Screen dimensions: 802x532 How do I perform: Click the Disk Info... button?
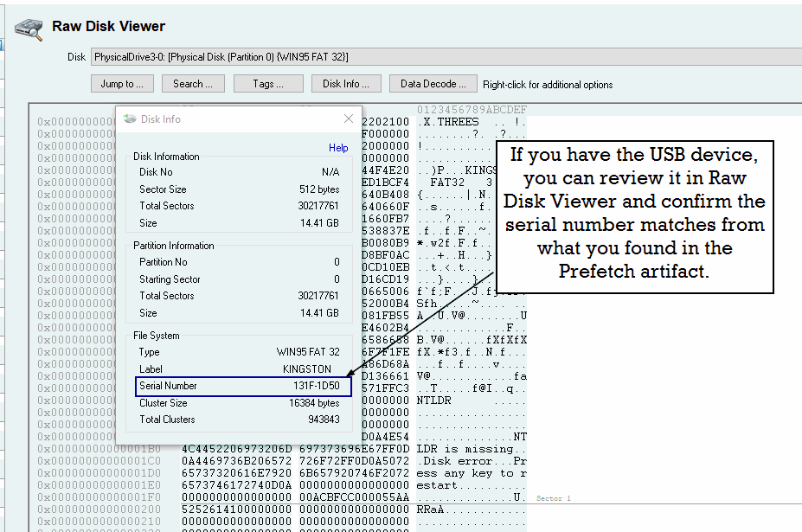(346, 84)
